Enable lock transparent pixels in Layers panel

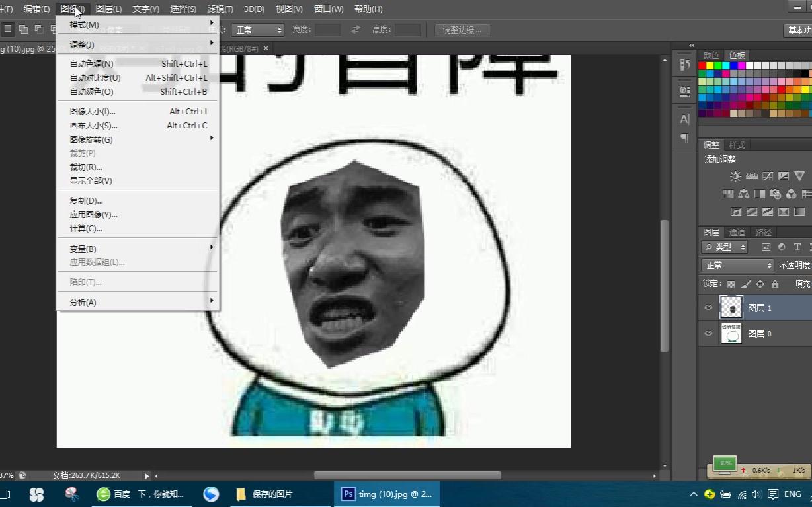[x=731, y=284]
